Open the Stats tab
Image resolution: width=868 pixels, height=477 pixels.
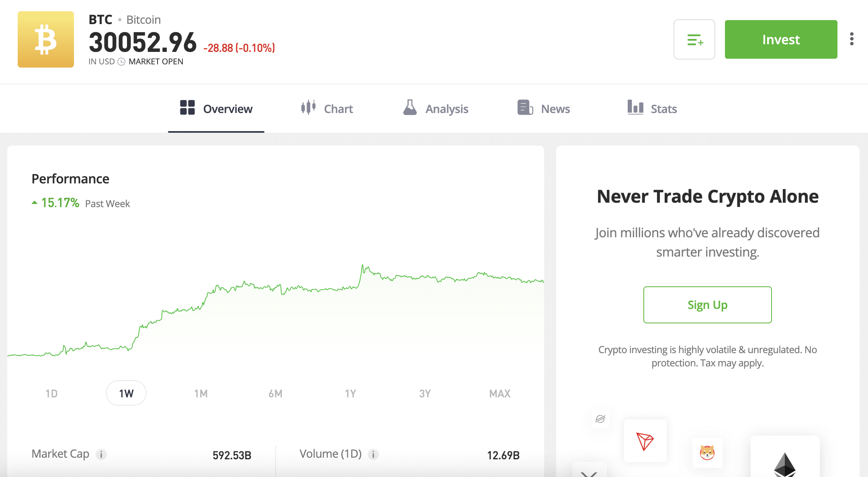(x=652, y=109)
